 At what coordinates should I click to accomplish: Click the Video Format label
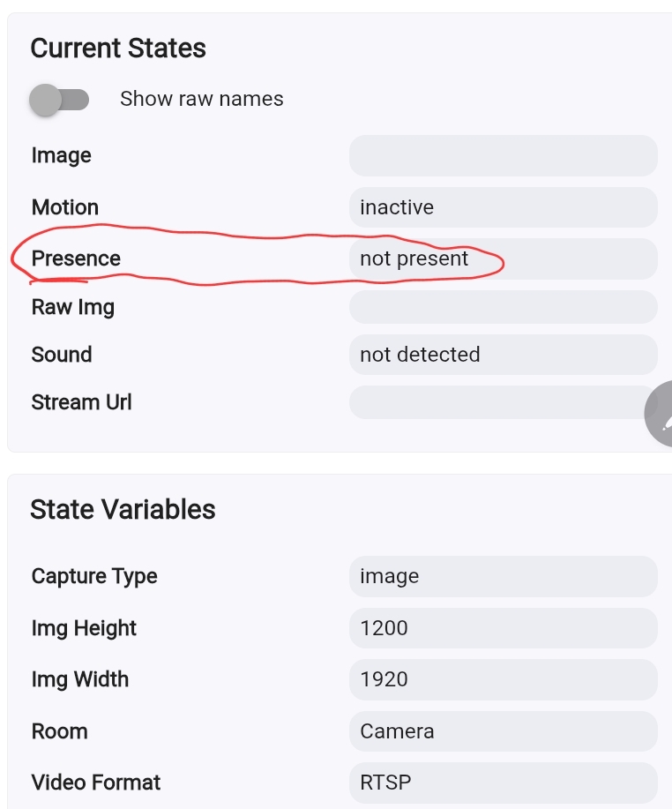96,783
